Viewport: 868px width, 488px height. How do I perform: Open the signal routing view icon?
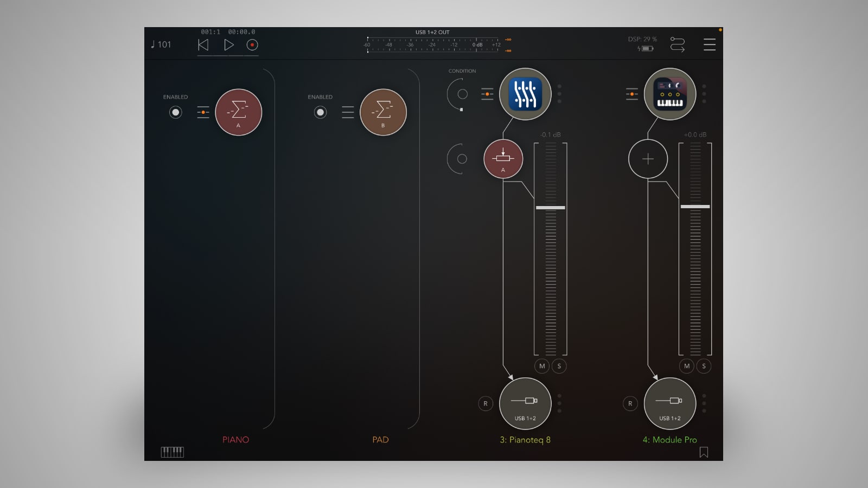[679, 43]
